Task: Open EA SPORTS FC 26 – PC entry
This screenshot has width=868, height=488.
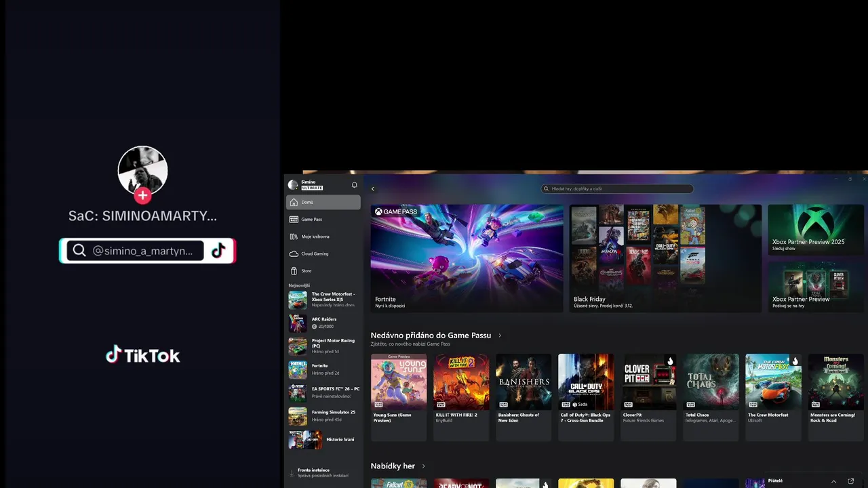Action: [x=323, y=392]
